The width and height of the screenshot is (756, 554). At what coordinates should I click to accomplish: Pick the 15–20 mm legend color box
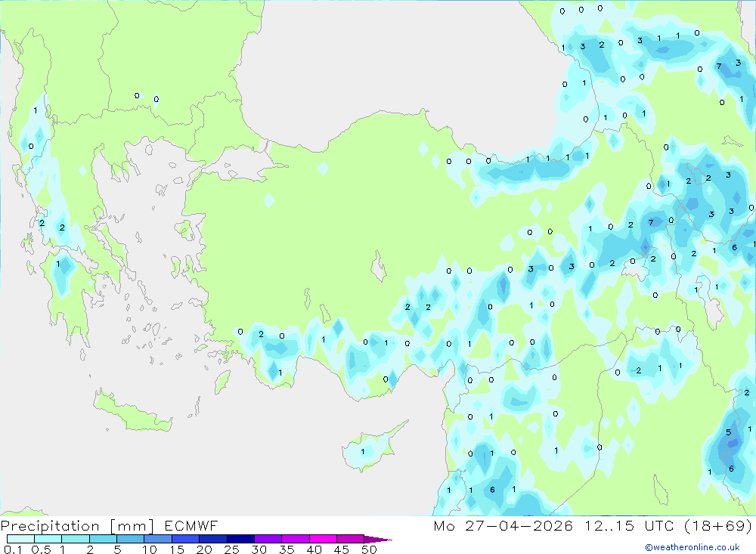pos(186,539)
